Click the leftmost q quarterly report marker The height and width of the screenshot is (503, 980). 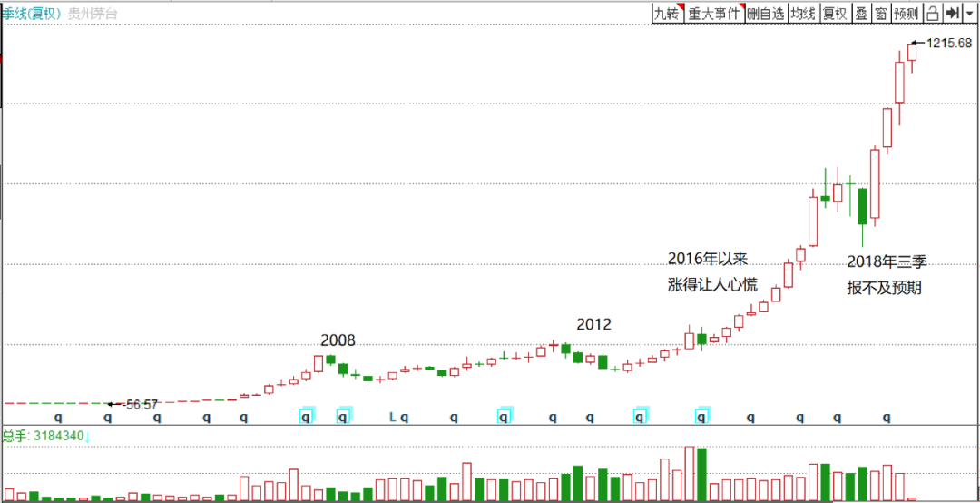pyautogui.click(x=59, y=416)
